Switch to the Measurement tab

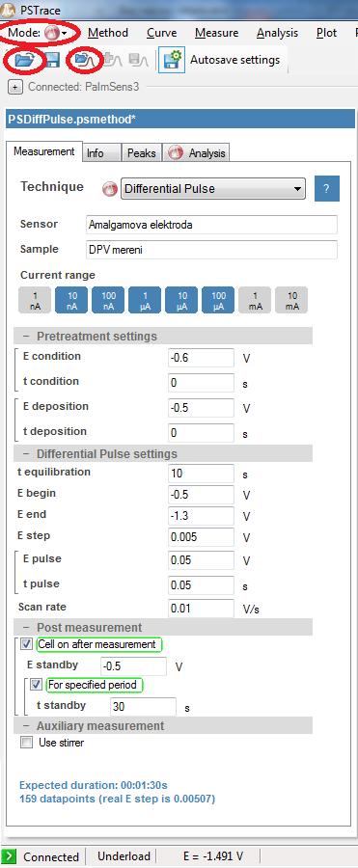[x=43, y=151]
